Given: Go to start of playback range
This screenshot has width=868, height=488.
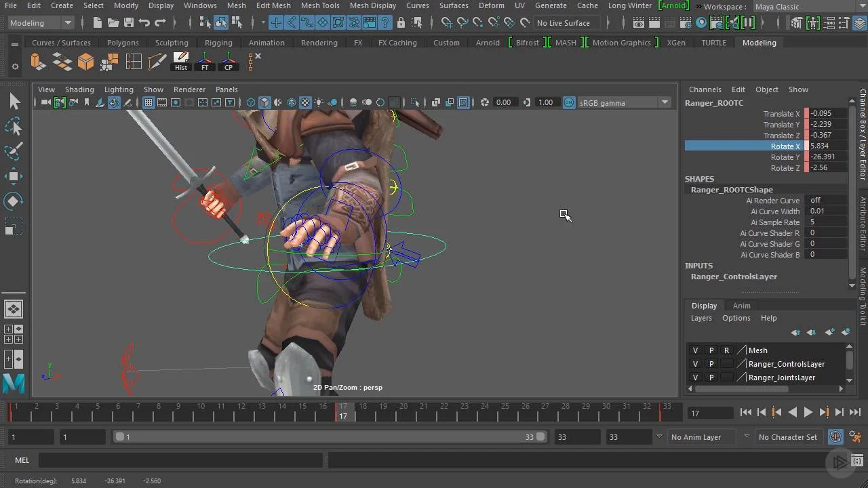Looking at the screenshot, I should click(746, 412).
